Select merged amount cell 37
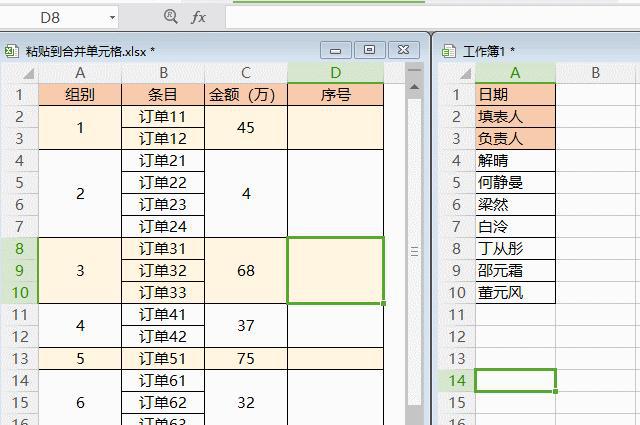The height and width of the screenshot is (425, 640). [x=246, y=326]
